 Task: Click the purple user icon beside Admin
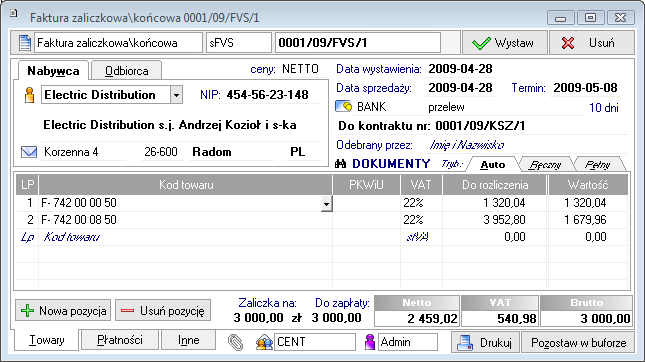[370, 342]
